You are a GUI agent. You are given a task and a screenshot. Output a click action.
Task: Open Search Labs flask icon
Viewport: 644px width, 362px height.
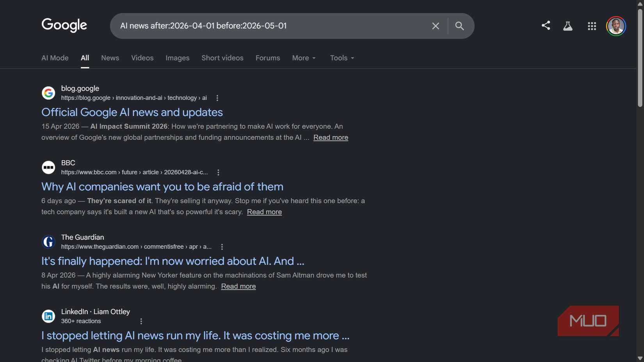coord(568,26)
